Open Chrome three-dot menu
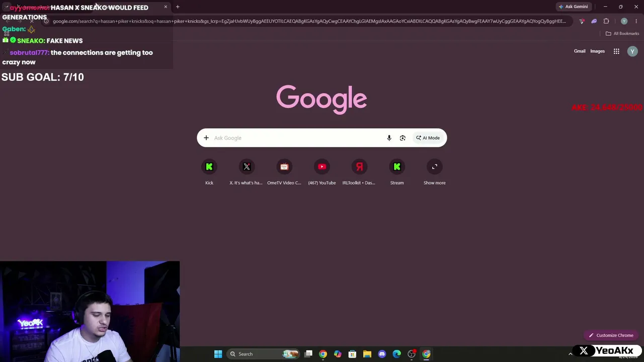Viewport: 644px width, 362px height. [636, 21]
